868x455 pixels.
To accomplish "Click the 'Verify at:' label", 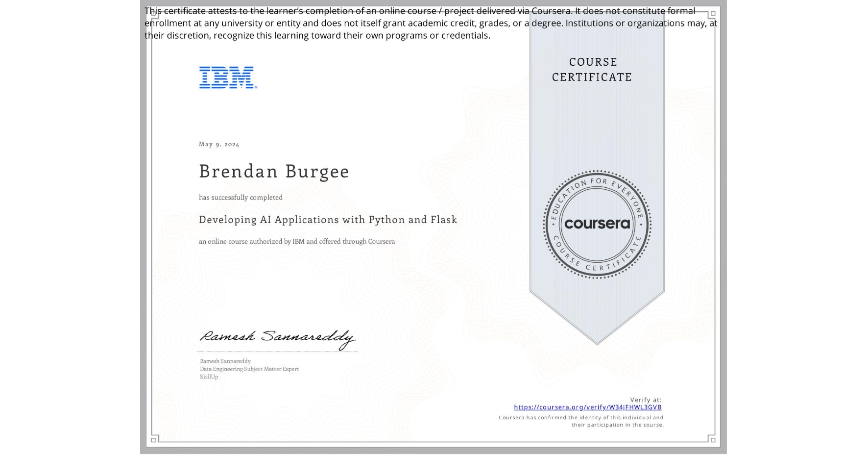I will click(x=646, y=400).
